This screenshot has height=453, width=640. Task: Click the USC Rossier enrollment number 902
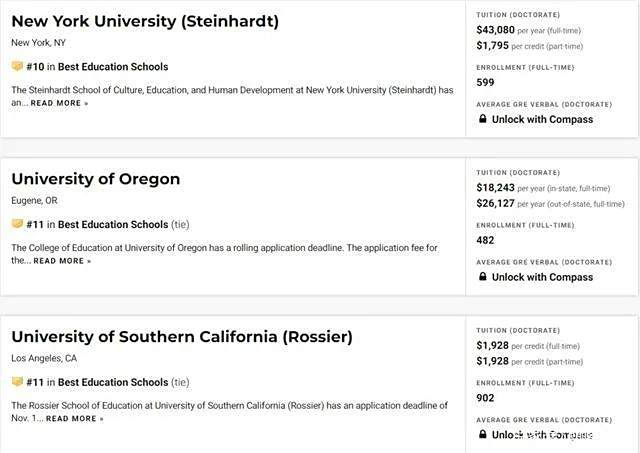485,398
